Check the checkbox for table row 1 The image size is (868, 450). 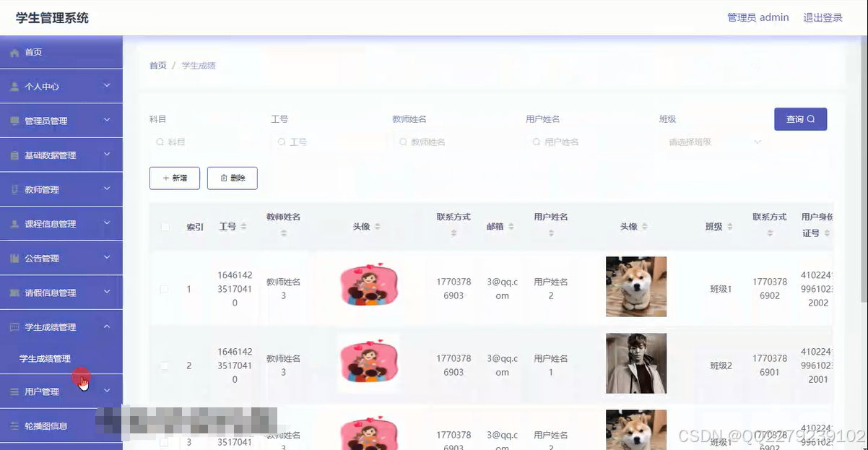point(163,288)
